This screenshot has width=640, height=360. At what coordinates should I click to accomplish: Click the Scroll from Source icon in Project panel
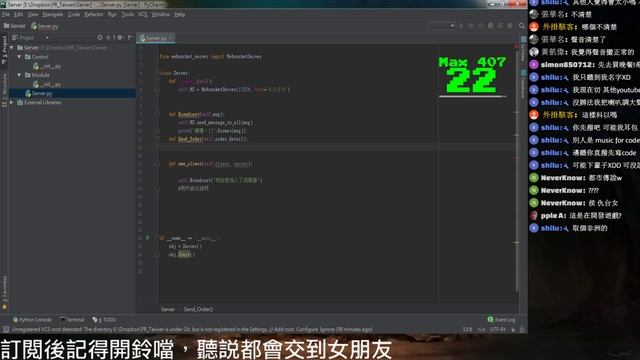pyautogui.click(x=100, y=38)
